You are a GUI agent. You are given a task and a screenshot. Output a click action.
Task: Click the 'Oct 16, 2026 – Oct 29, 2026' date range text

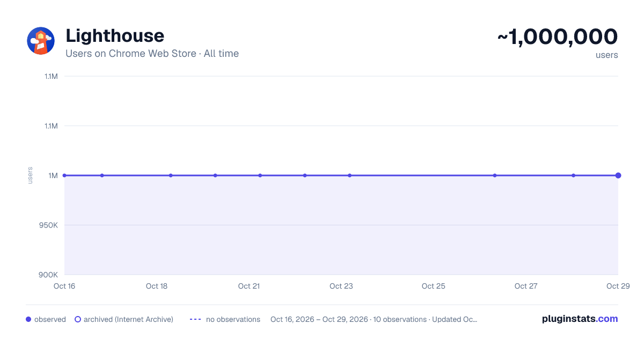[319, 319]
